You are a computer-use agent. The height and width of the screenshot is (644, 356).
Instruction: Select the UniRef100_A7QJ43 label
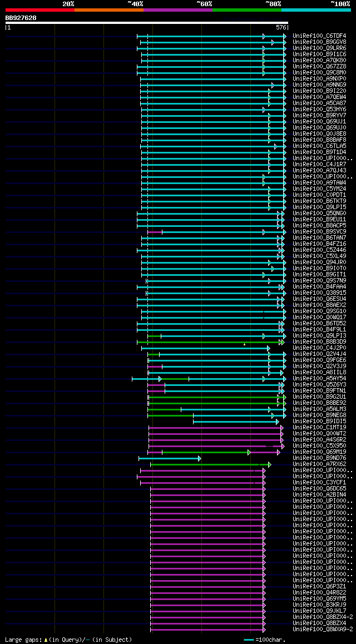click(319, 170)
